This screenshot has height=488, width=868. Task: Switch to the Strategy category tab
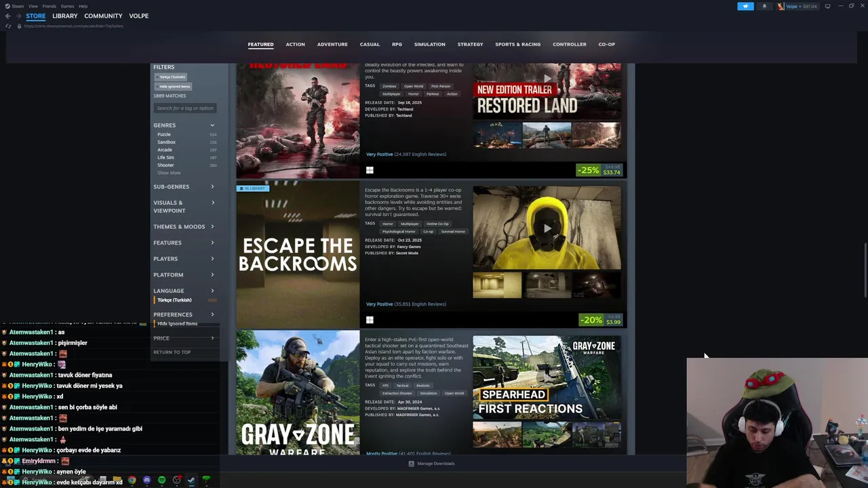coord(470,44)
